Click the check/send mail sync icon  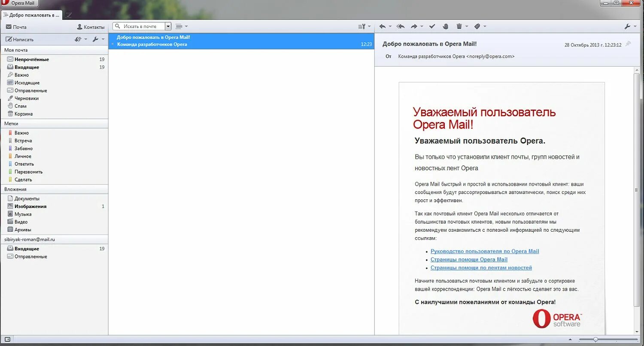pyautogui.click(x=78, y=39)
